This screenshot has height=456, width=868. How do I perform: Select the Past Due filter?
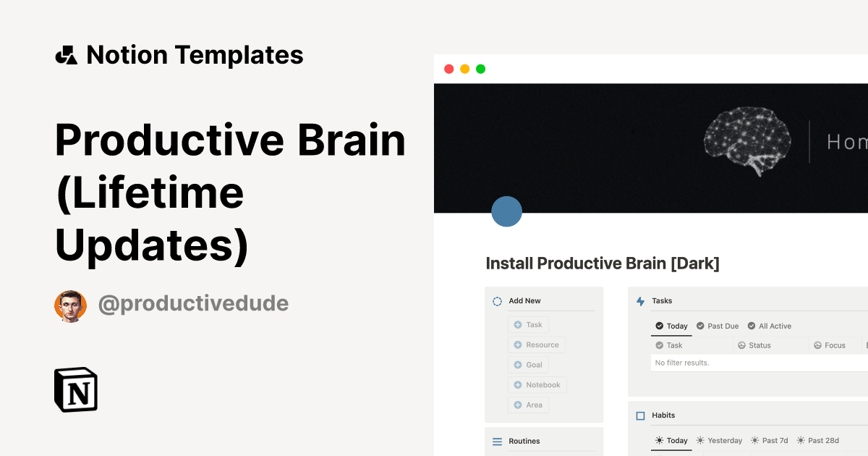718,326
